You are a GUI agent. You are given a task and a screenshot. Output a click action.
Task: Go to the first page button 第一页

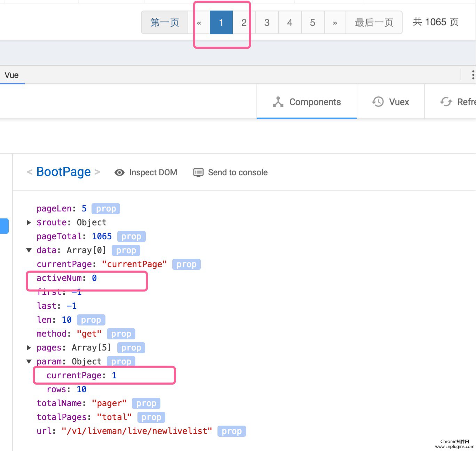(x=165, y=23)
